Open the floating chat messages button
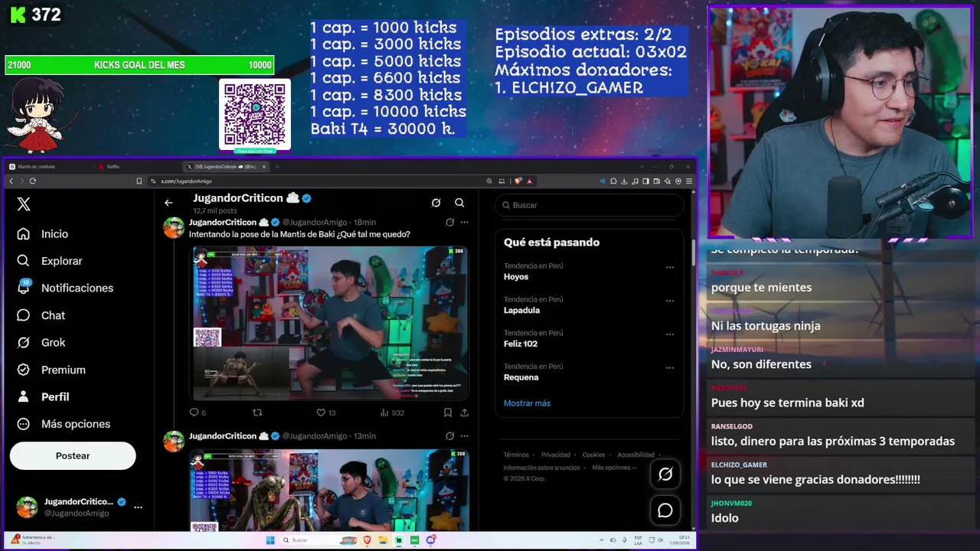Screen dimensions: 980x551 pyautogui.click(x=665, y=510)
